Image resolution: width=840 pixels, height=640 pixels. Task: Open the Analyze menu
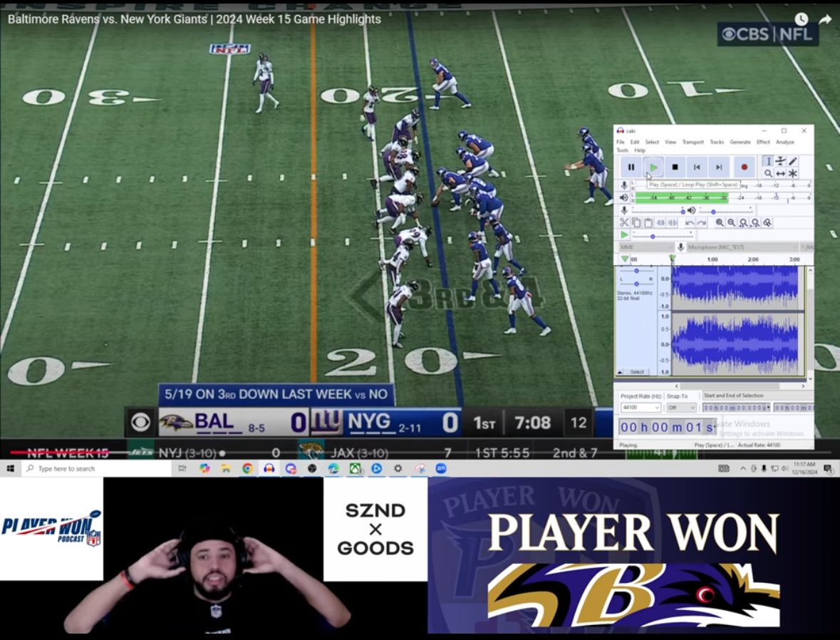pyautogui.click(x=785, y=142)
